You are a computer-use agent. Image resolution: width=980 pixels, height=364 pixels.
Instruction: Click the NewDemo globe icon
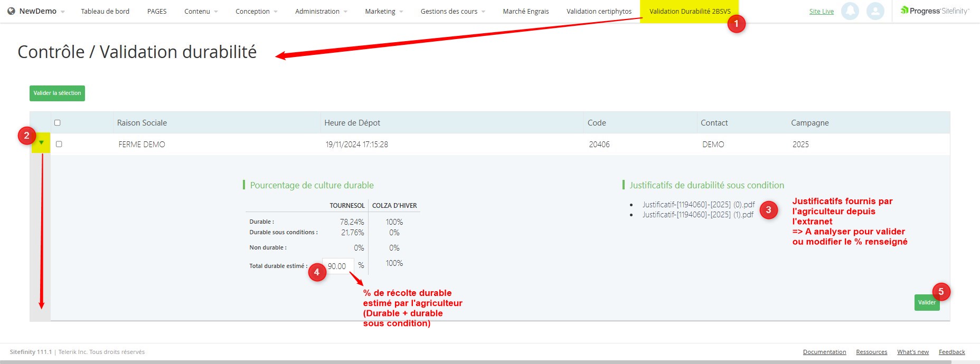tap(11, 11)
